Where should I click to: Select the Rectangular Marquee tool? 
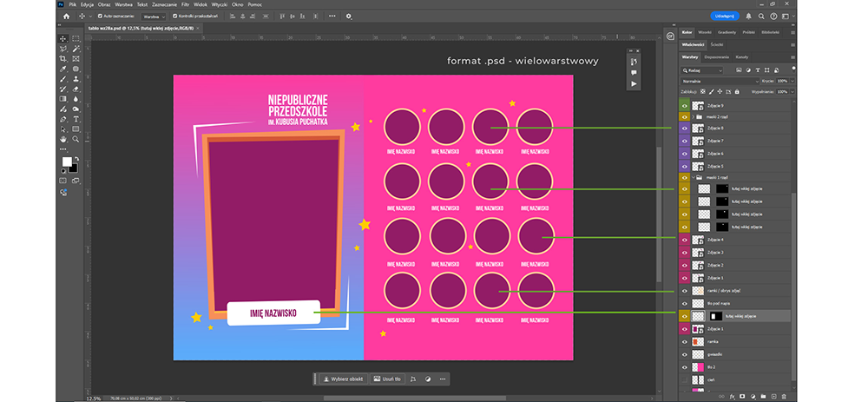click(x=76, y=39)
